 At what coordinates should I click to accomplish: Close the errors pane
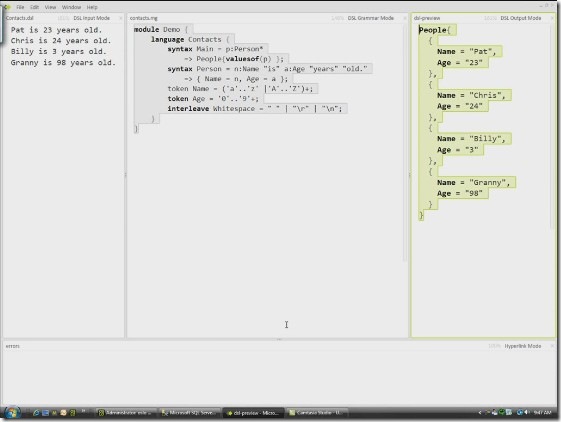(552, 346)
